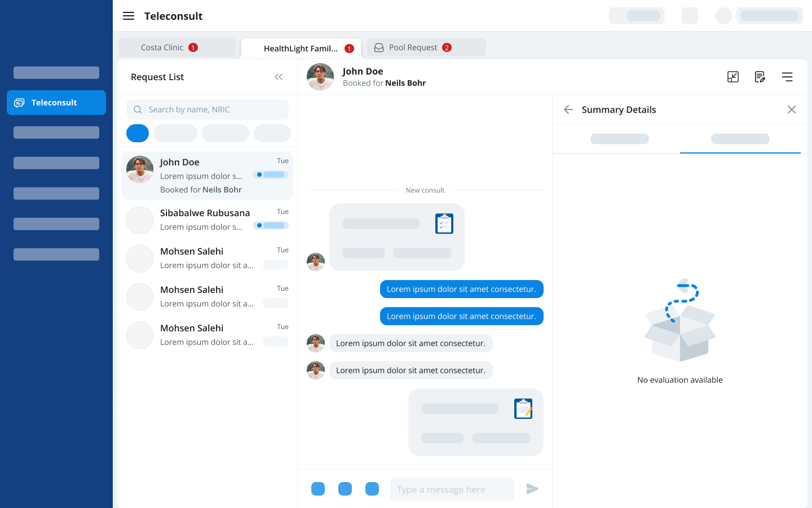
Task: Select the blue active filter chip
Action: (138, 133)
